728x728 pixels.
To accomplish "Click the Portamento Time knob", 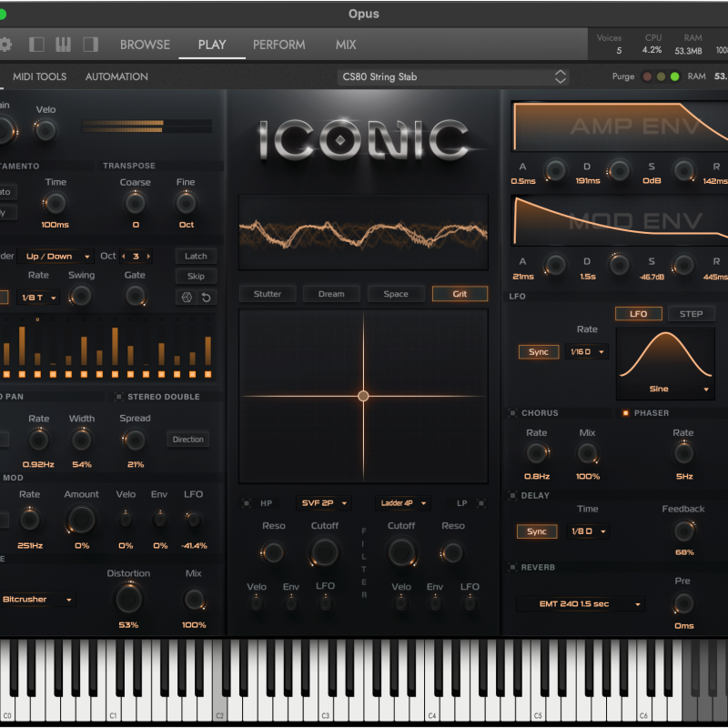I will pos(56,203).
